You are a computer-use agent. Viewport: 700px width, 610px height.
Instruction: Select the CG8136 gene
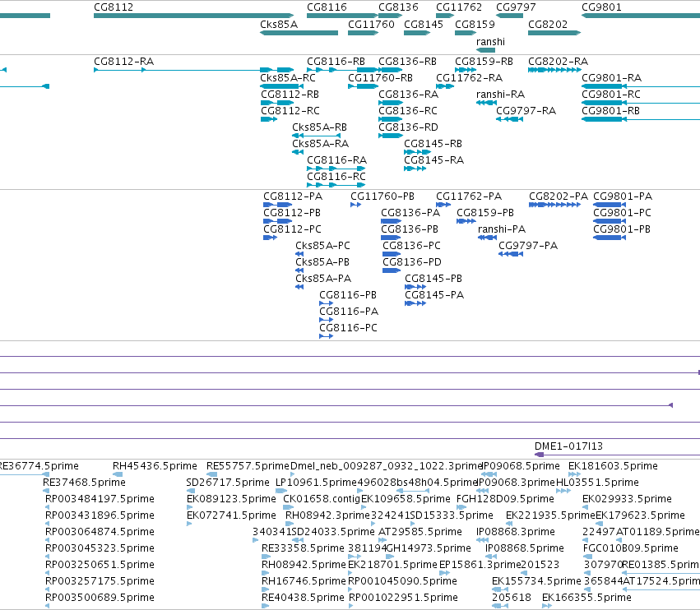pyautogui.click(x=390, y=16)
